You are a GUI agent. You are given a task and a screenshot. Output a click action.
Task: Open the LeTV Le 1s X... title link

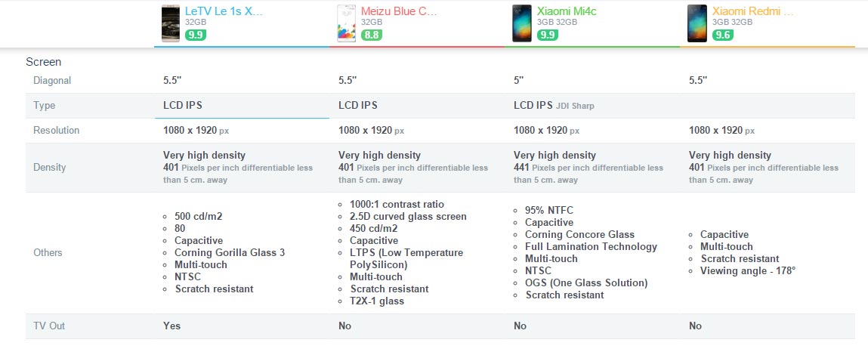(x=224, y=11)
